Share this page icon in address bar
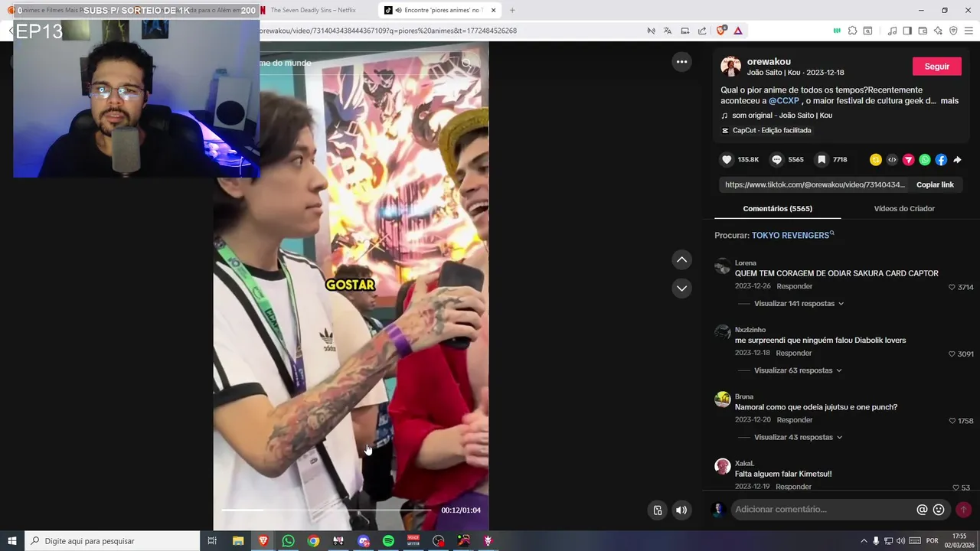Image resolution: width=980 pixels, height=551 pixels. tap(702, 31)
